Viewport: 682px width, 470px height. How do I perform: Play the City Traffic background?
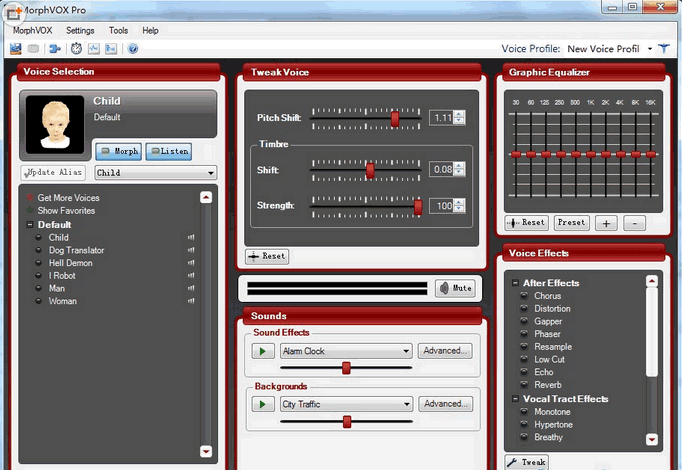[x=263, y=404]
